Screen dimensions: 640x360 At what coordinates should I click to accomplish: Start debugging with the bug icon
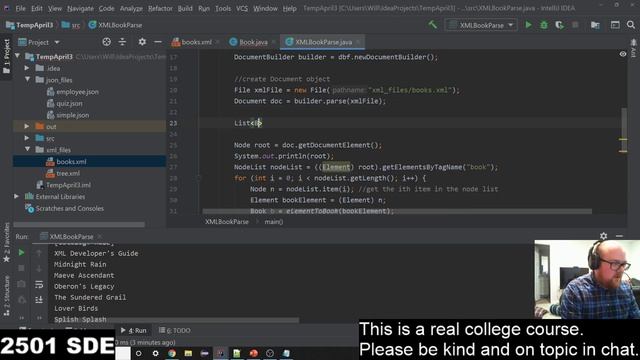(x=544, y=25)
